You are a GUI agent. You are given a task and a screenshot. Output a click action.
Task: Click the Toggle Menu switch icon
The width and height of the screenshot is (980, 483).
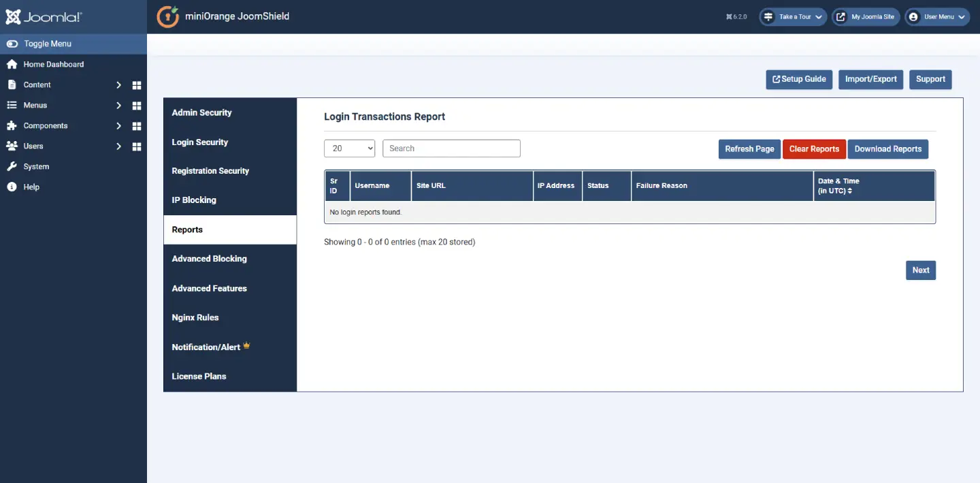click(12, 44)
